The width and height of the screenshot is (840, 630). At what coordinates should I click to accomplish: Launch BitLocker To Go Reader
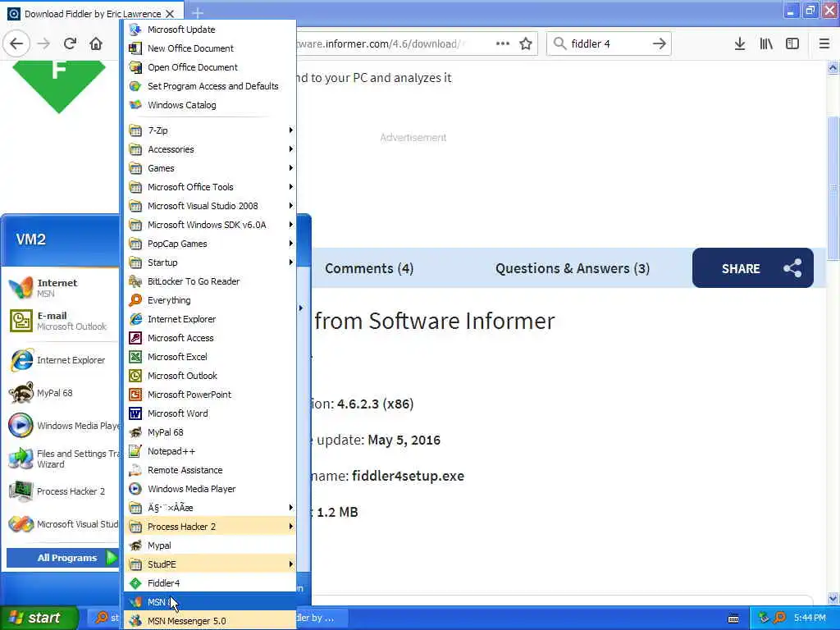(x=210, y=281)
